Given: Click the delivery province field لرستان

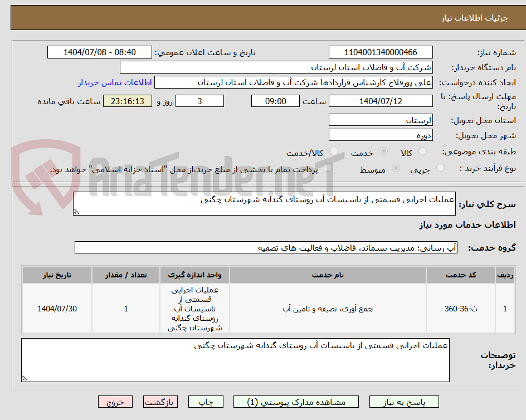Looking at the screenshot, I should tap(381, 120).
